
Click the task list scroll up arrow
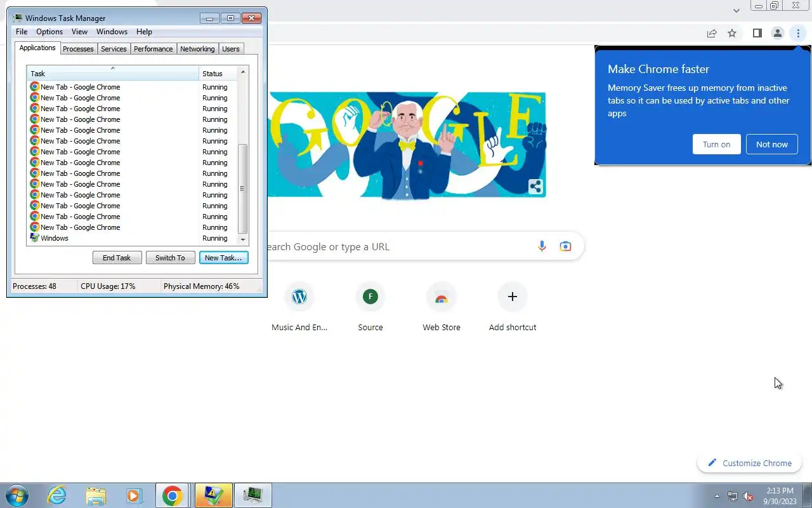click(242, 72)
